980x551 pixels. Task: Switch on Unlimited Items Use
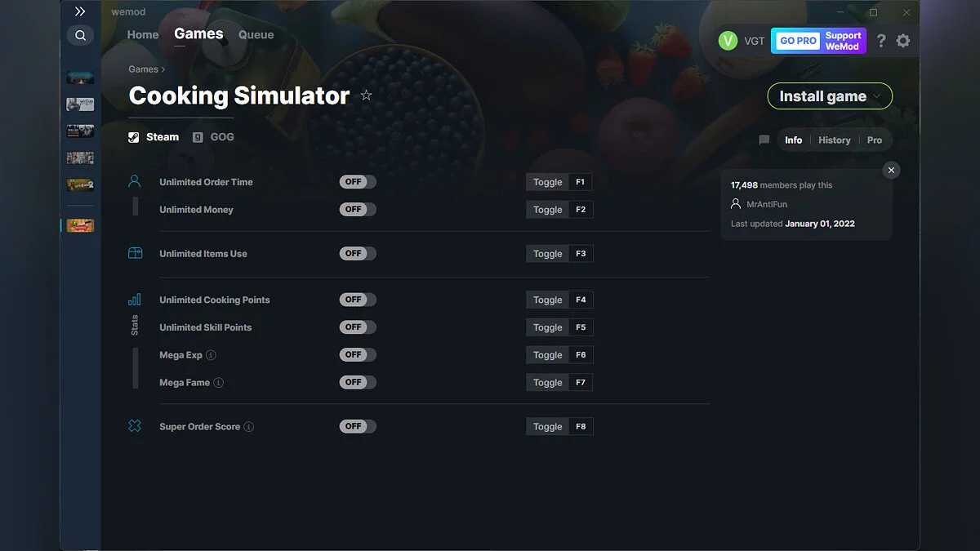(357, 253)
